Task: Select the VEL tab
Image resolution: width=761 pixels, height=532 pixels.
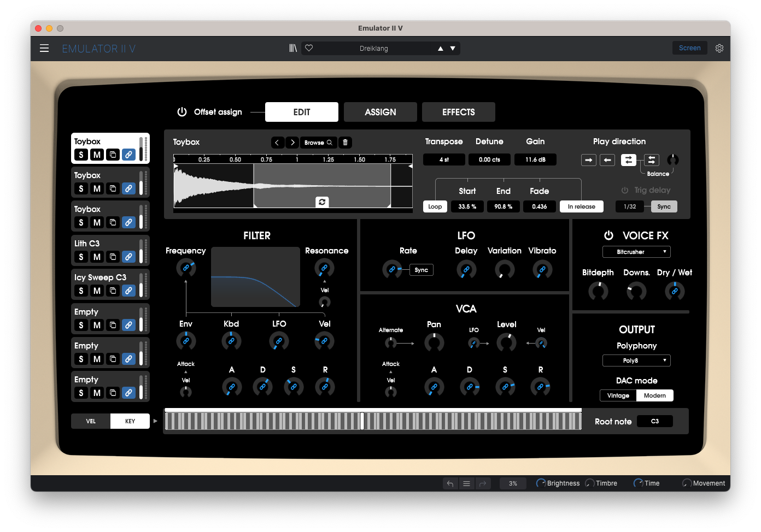Action: [91, 421]
